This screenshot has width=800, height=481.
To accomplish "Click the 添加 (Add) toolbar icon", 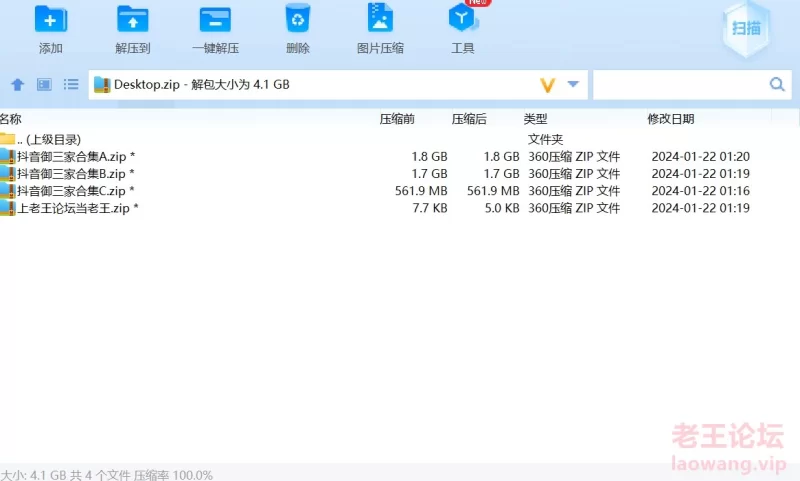I will pyautogui.click(x=51, y=19).
